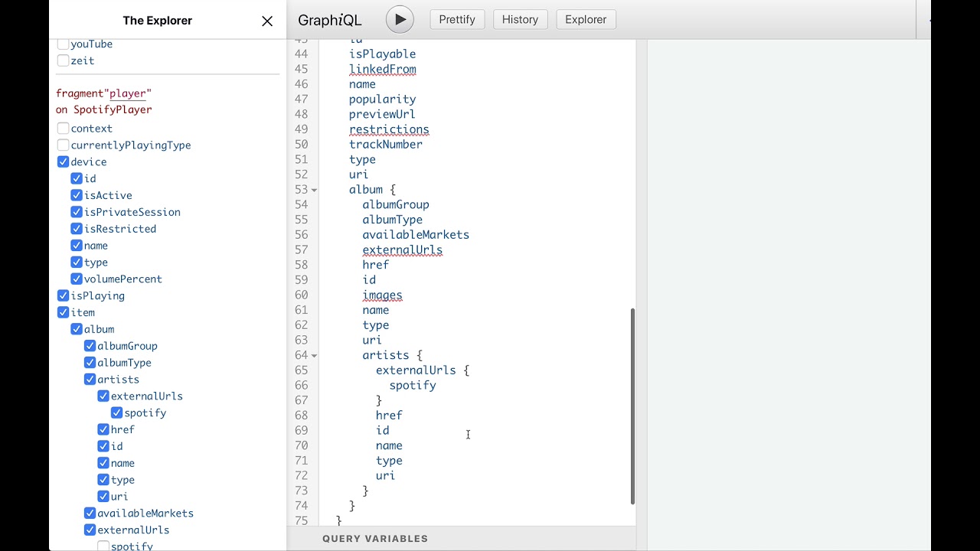This screenshot has width=980, height=551.
Task: Enable the currentlyPlayingType checkbox
Action: coord(64,145)
